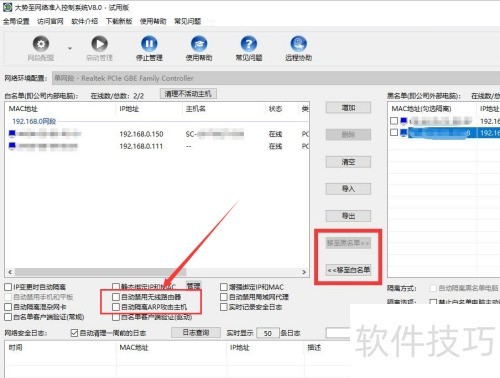
Task: Click whitelist IP地址 column header
Action: [149, 109]
